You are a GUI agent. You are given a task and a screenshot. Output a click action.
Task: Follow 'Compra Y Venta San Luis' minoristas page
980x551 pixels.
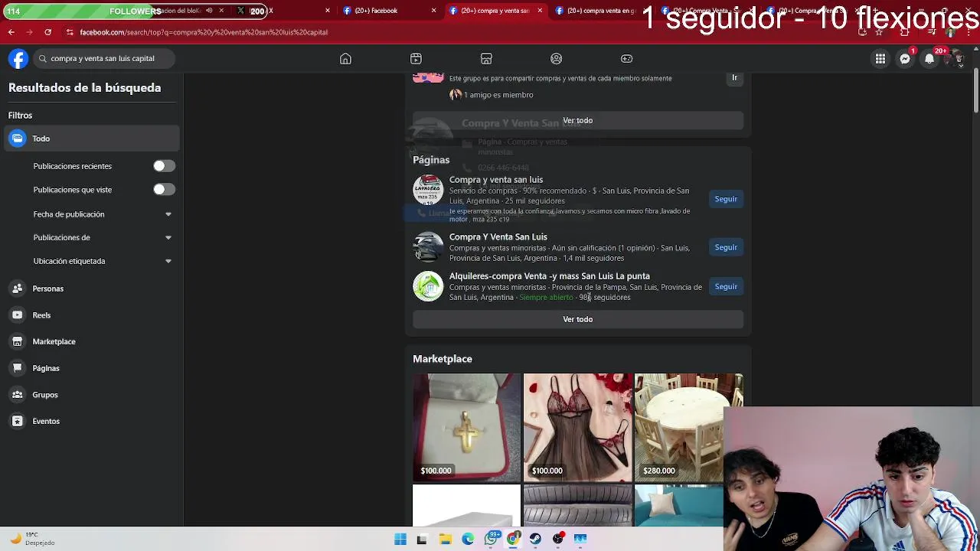pyautogui.click(x=726, y=247)
